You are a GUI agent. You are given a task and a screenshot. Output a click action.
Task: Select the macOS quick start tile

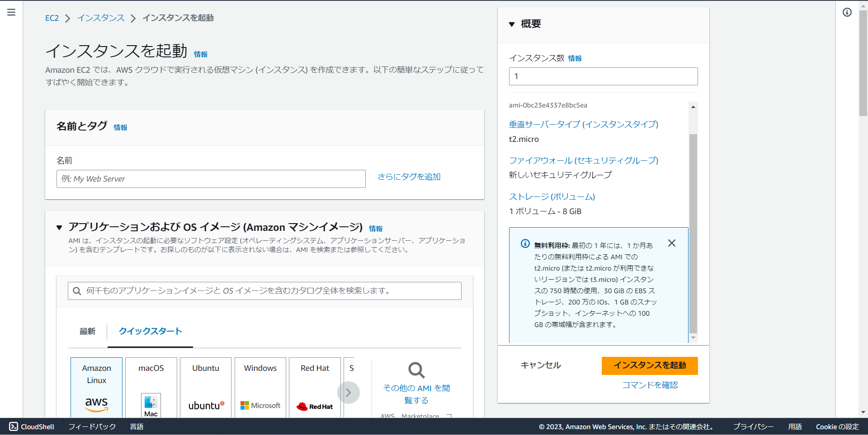coord(151,387)
